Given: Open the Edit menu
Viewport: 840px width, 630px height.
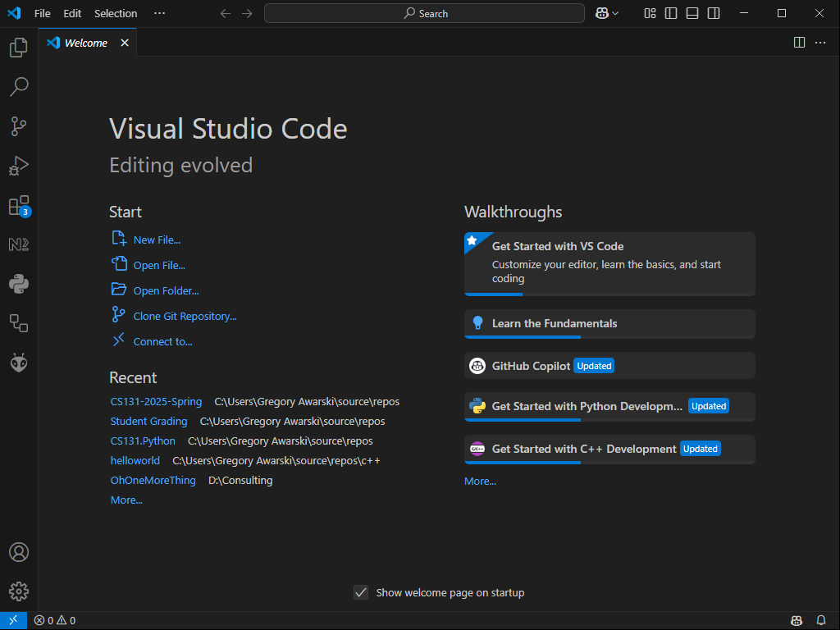Looking at the screenshot, I should [72, 13].
